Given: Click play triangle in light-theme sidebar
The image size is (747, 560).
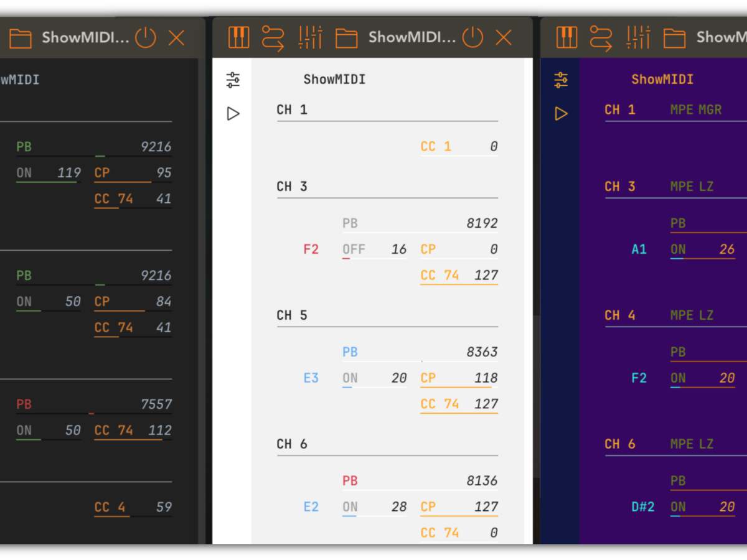Looking at the screenshot, I should point(233,113).
